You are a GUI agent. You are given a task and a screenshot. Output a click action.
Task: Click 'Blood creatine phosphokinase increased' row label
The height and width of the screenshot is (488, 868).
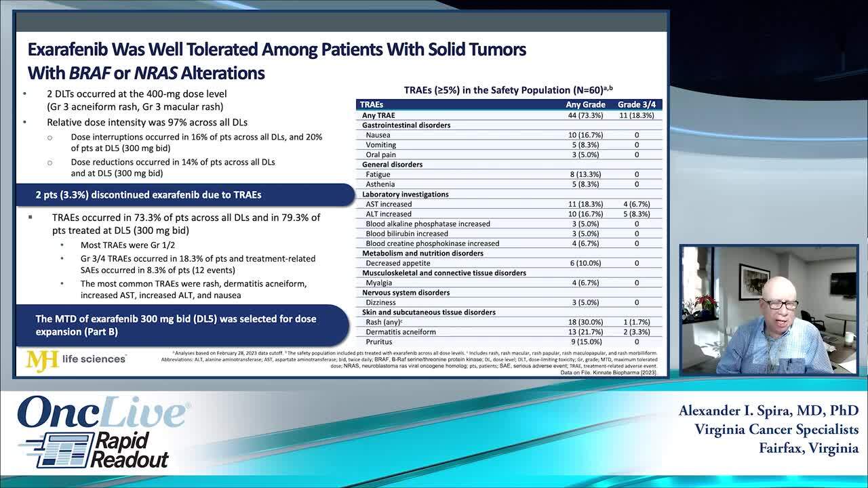click(x=433, y=243)
